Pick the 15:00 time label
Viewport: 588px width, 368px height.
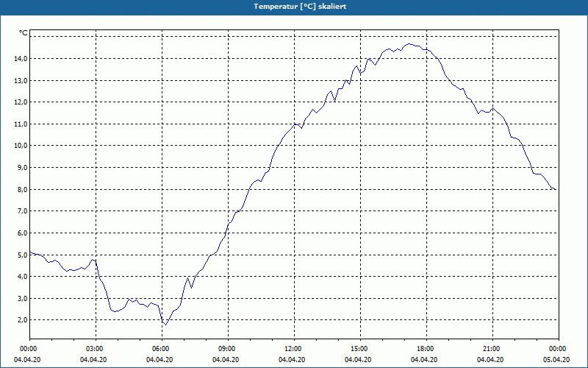click(359, 349)
